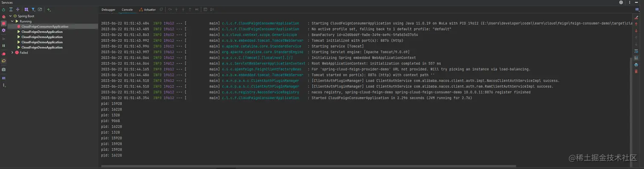
Task: Toggle Soft-Wrap for console output
Action: point(636,51)
